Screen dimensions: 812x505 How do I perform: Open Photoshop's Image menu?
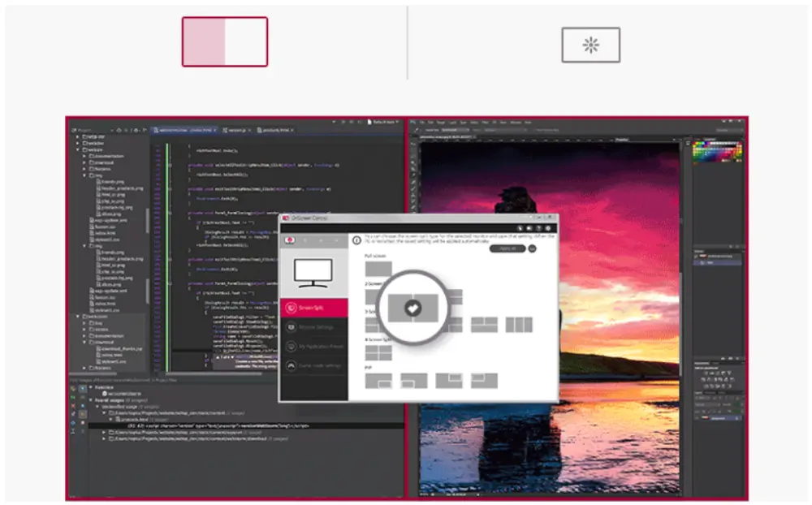[x=441, y=123]
